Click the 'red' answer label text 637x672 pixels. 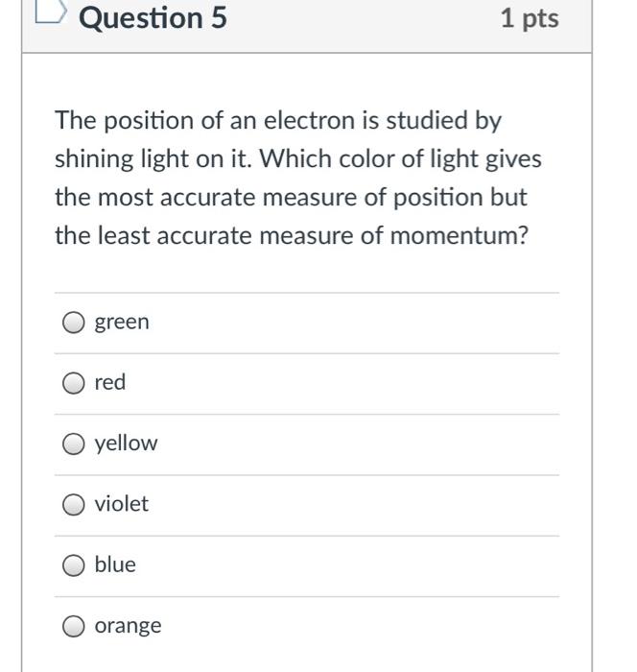pyautogui.click(x=110, y=383)
